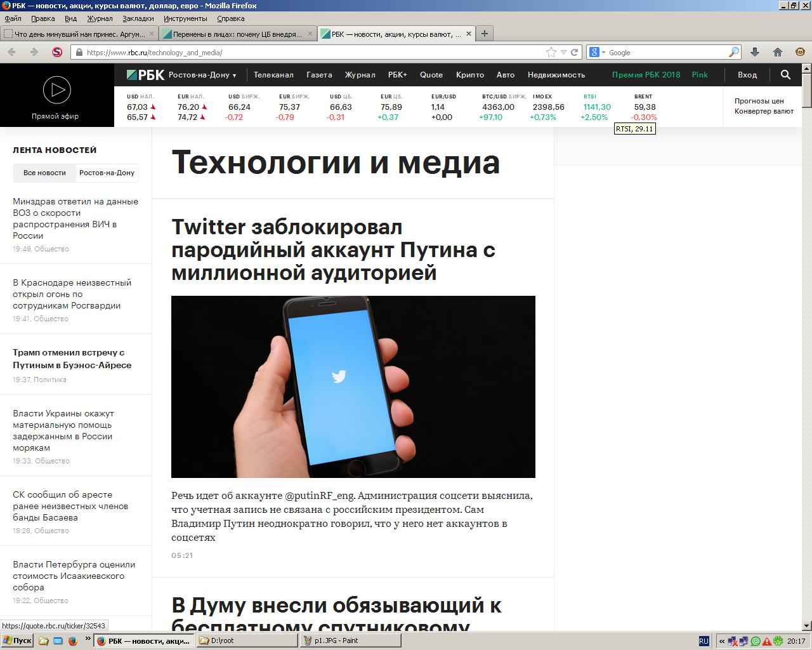This screenshot has height=650, width=812.
Task: Select the Ростов-на-Дону news feed tab
Action: point(107,173)
